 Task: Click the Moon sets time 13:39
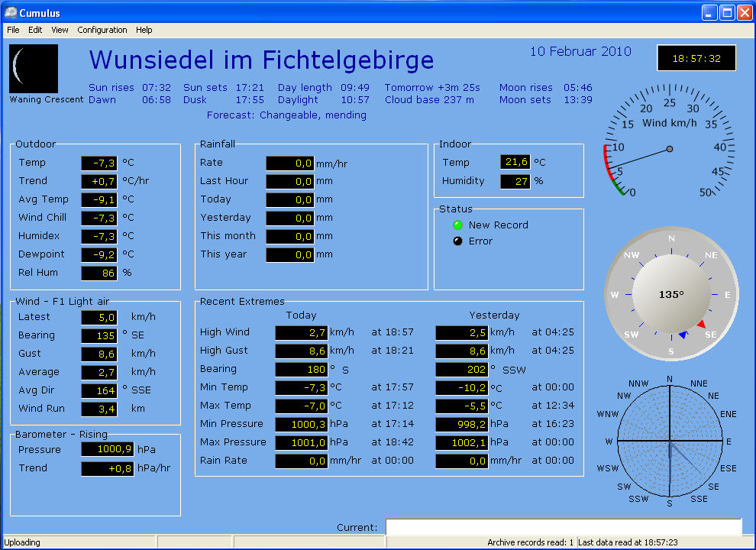point(577,100)
